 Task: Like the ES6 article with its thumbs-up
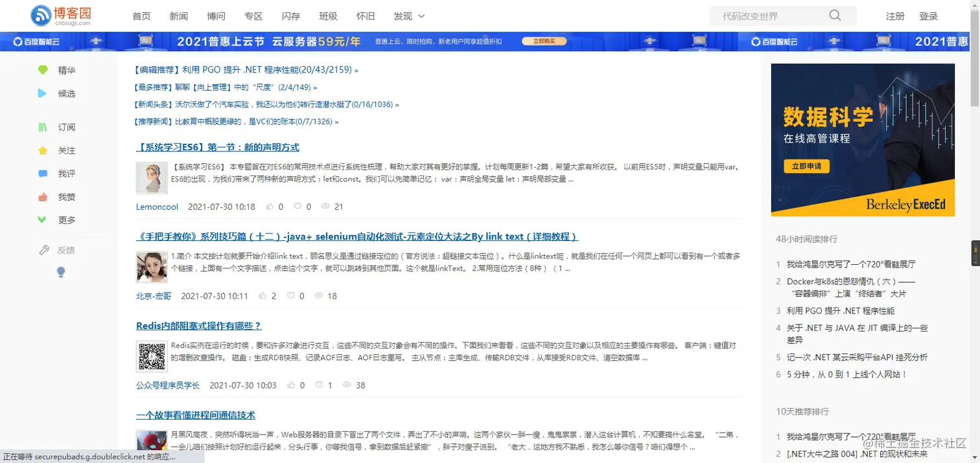coord(270,207)
